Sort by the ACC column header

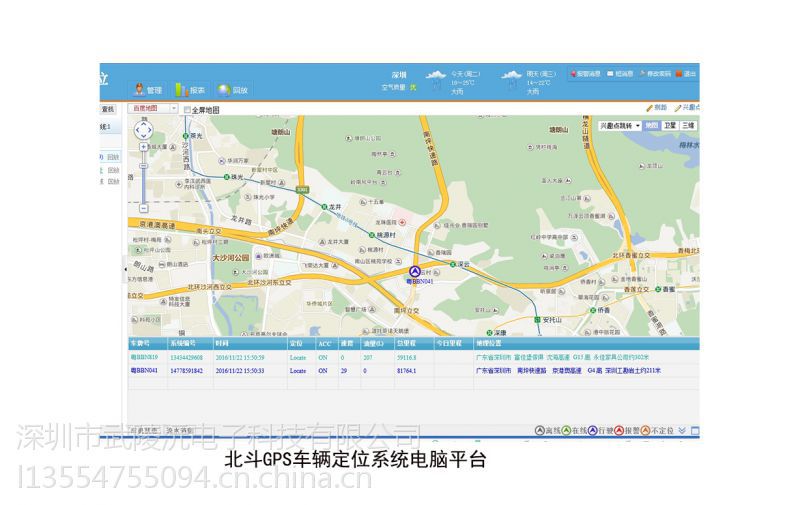[327, 343]
